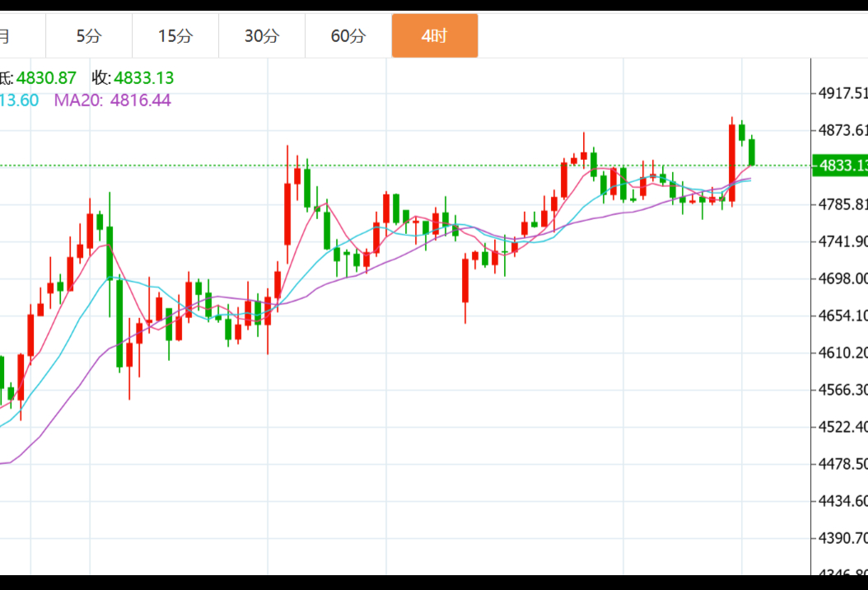Click the highlighted orange 4时 tab
The height and width of the screenshot is (590, 868).
(434, 35)
